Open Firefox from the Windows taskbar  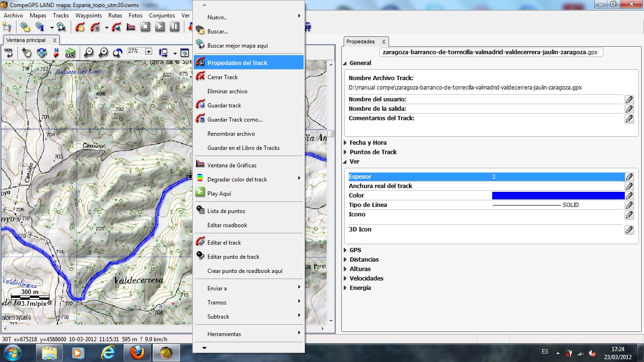137,352
